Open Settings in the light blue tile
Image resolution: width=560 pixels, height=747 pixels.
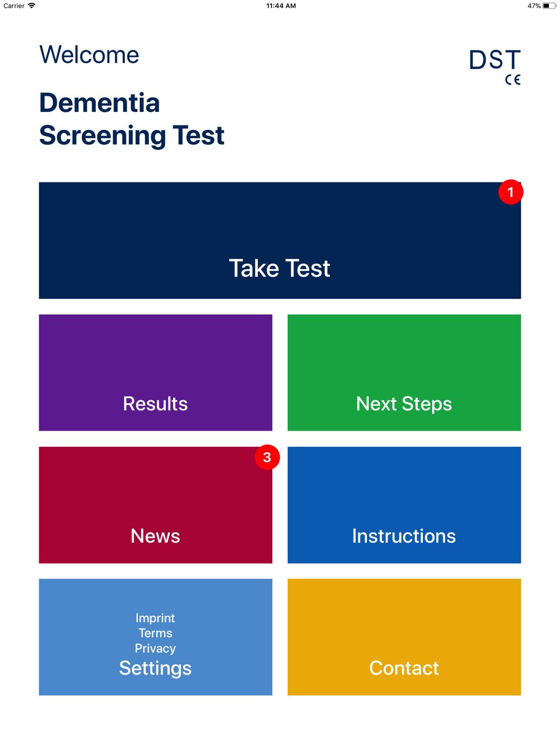[x=155, y=668]
